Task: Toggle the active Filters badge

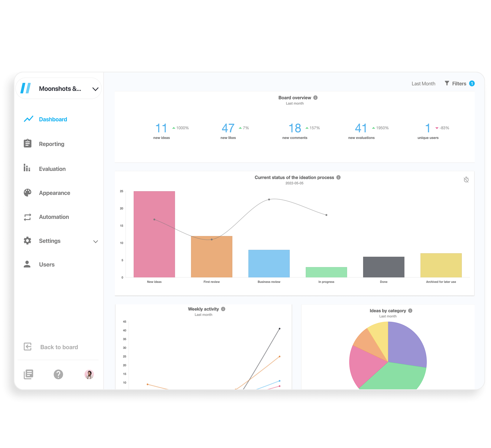Action: pos(473,83)
